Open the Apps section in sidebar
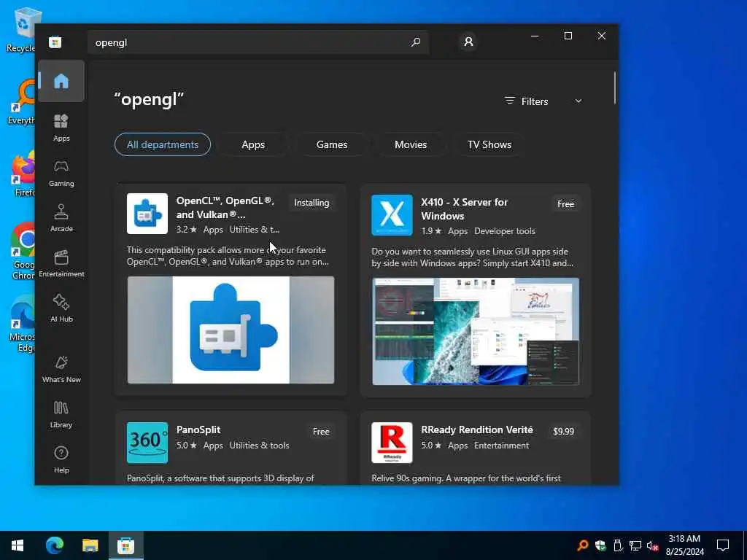This screenshot has height=560, width=747. coord(61,128)
